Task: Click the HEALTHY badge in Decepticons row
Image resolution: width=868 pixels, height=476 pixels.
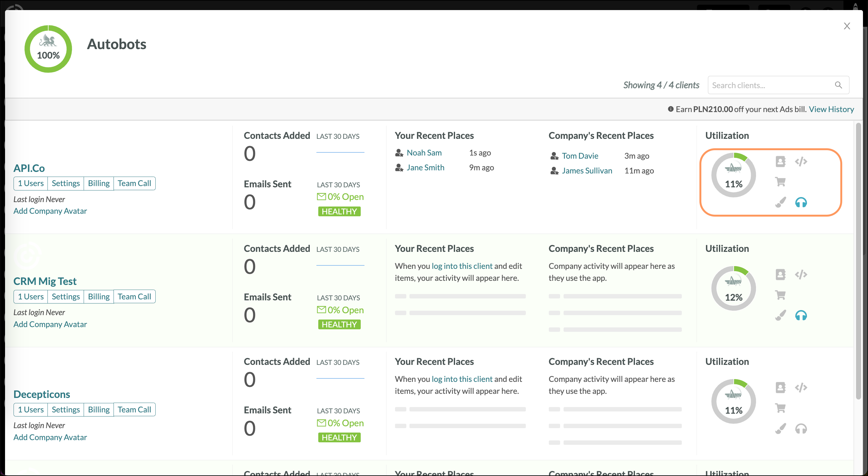Action: point(339,438)
